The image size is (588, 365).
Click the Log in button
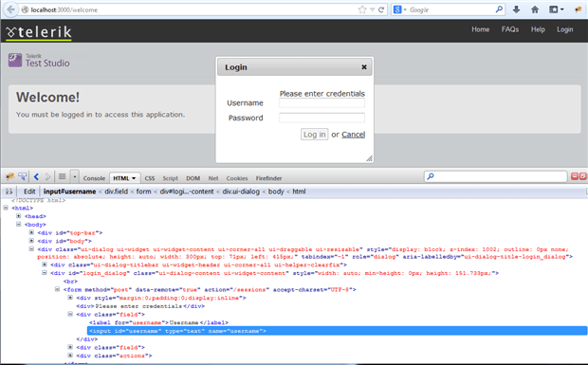[x=314, y=135]
